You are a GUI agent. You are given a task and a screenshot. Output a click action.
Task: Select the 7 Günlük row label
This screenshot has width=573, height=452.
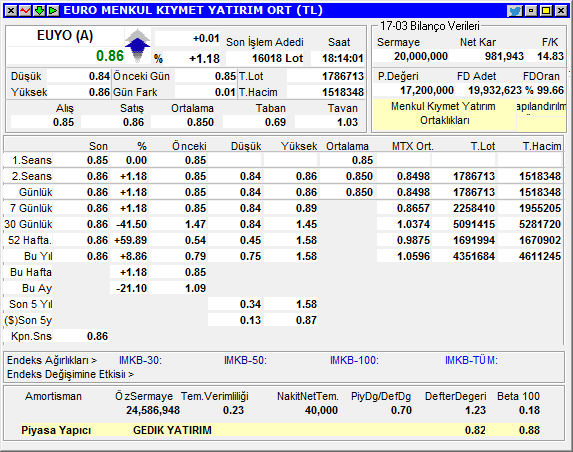[31, 208]
